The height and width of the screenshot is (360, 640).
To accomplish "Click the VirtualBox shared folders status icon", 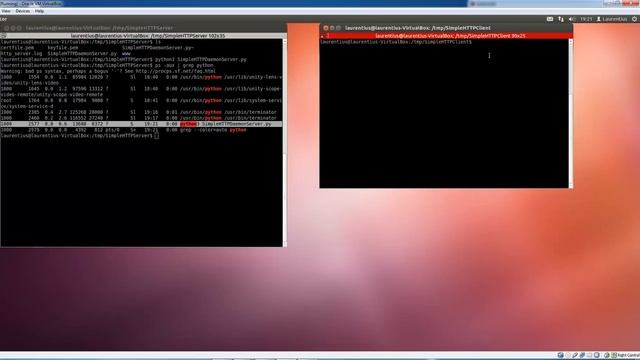I will point(589,355).
